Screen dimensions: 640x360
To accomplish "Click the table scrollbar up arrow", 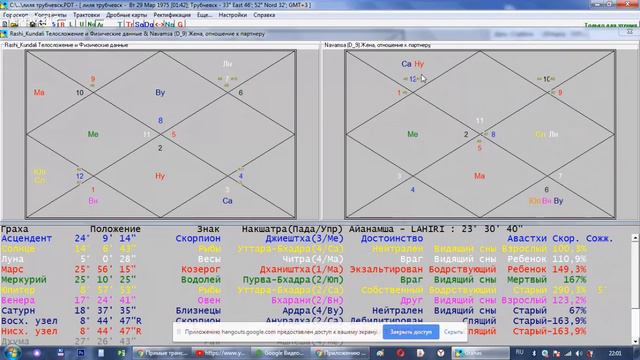I will (635, 237).
